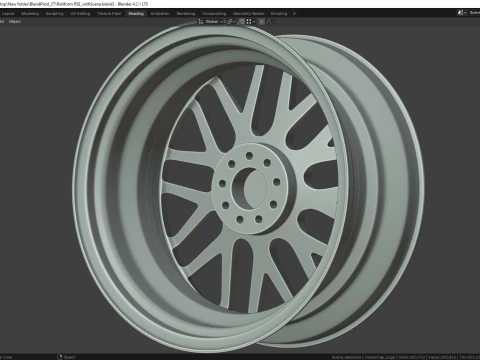Click the Verts count in status bar
Screen dimensions: 480x360
412,357
